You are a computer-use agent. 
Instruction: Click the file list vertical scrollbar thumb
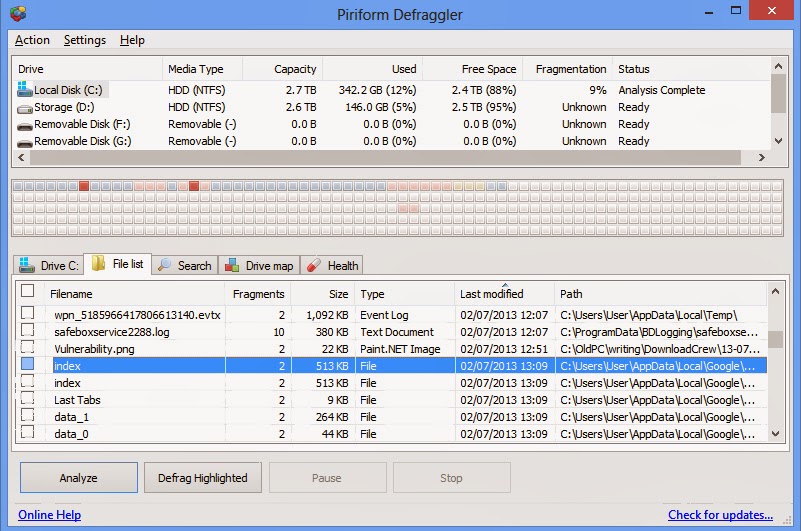[775, 339]
